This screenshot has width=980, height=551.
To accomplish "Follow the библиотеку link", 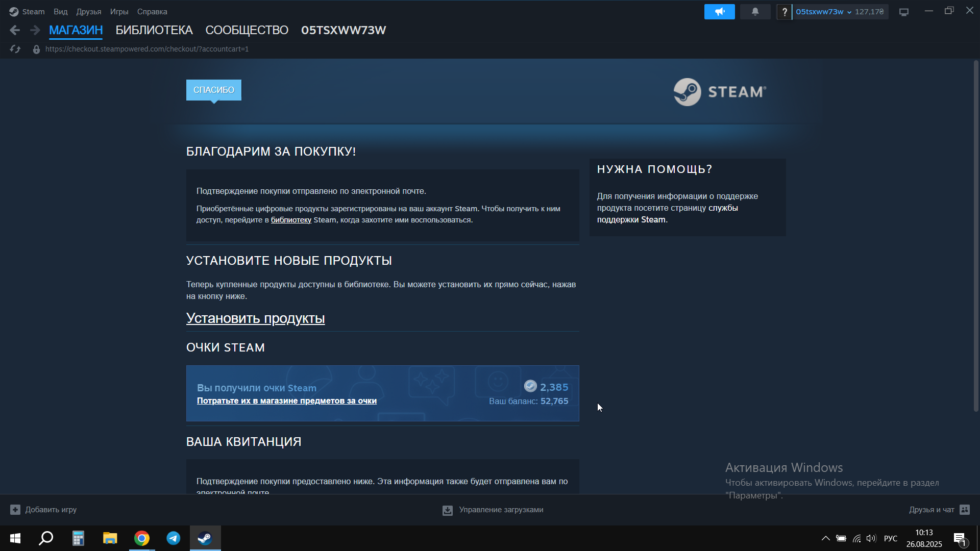I will 291,220.
